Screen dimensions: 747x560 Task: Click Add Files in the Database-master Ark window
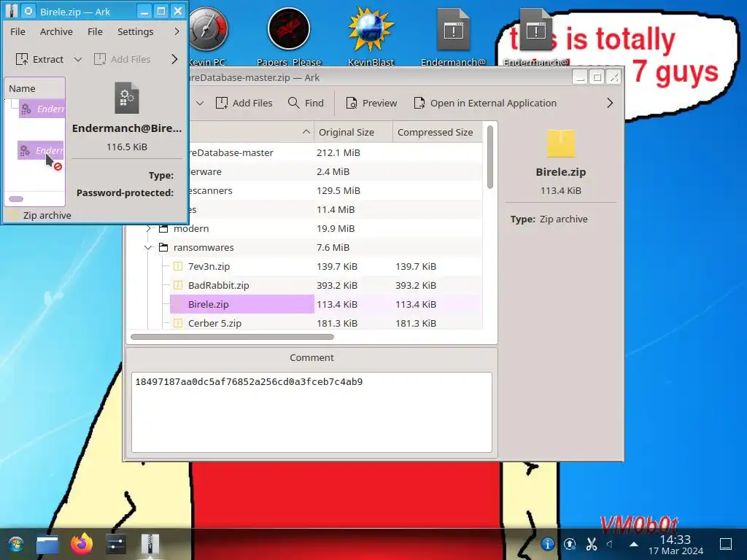(x=244, y=103)
